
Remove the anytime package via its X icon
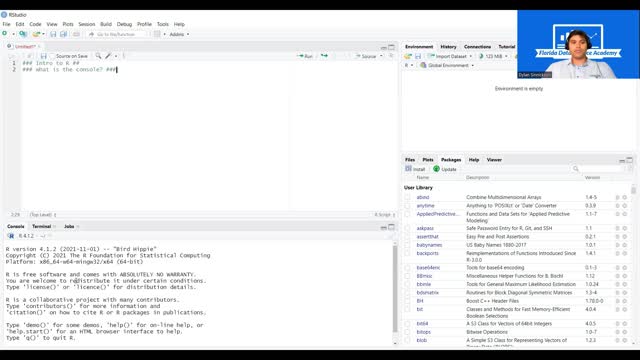(x=624, y=206)
